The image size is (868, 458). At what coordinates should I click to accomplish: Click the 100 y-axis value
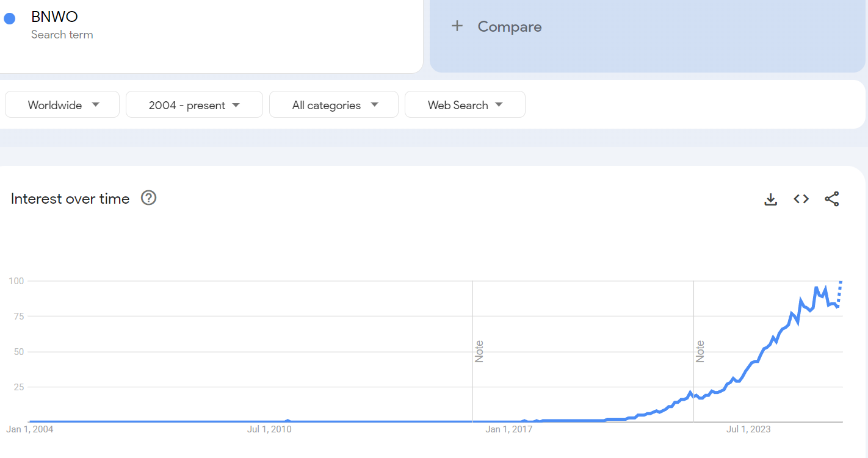16,281
